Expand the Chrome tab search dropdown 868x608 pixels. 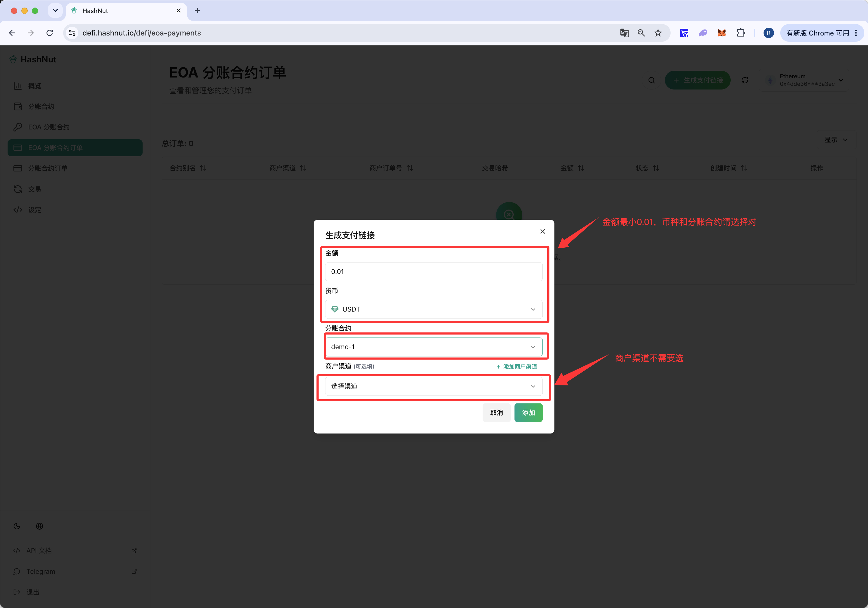(55, 11)
